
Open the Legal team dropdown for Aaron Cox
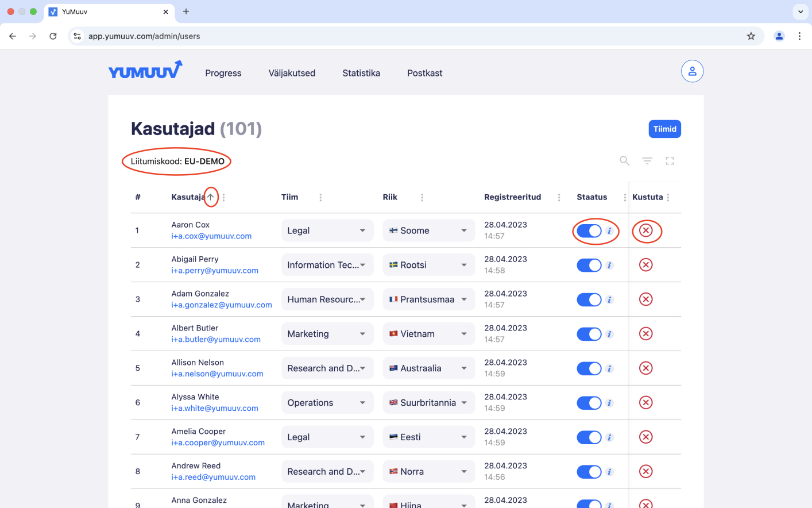tap(327, 230)
